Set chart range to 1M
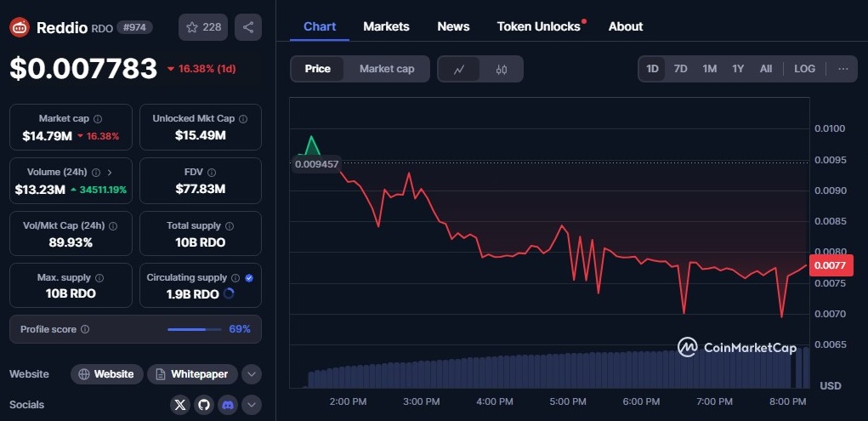This screenshot has height=421, width=868. [x=710, y=69]
